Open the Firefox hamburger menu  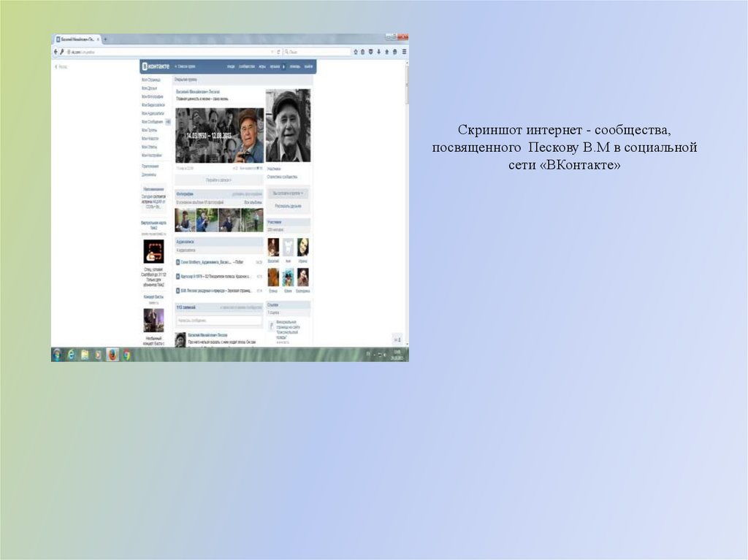[x=404, y=52]
